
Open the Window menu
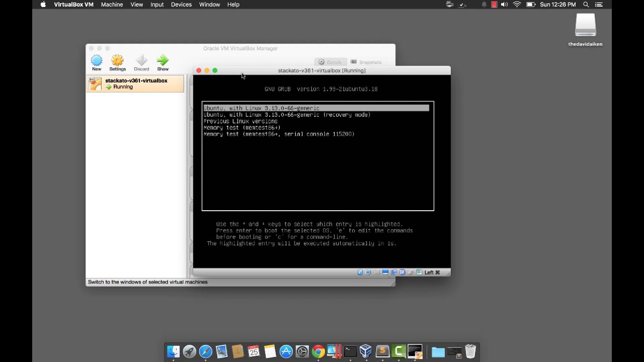(x=209, y=5)
